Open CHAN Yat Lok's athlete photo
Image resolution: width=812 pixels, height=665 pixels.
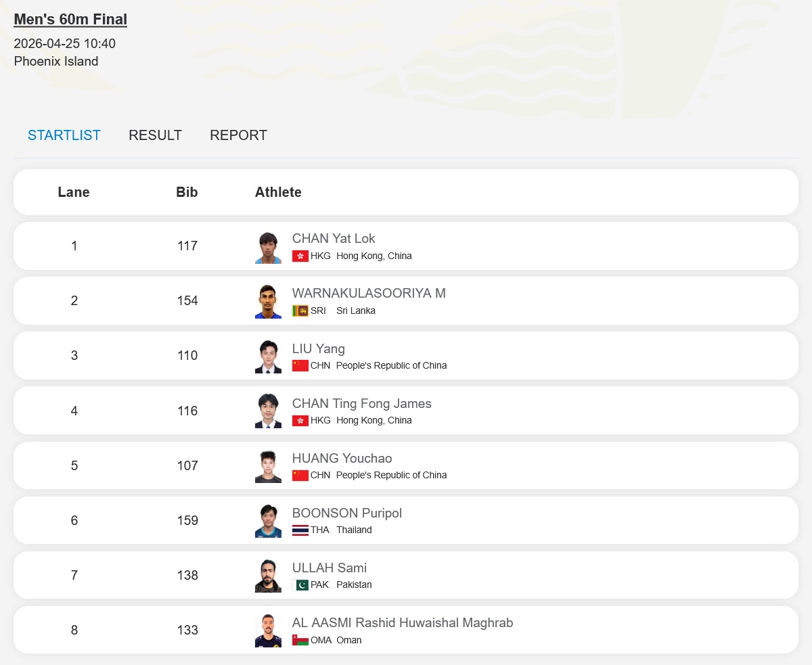pyautogui.click(x=268, y=248)
